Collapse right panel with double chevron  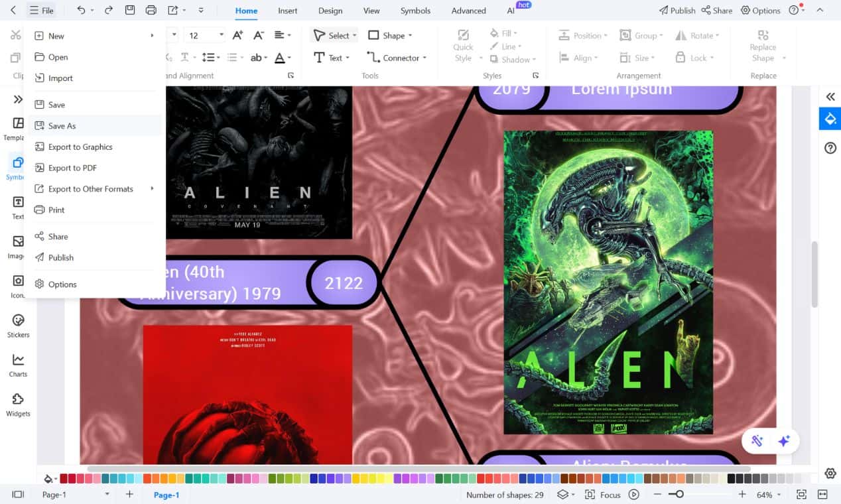pos(830,97)
